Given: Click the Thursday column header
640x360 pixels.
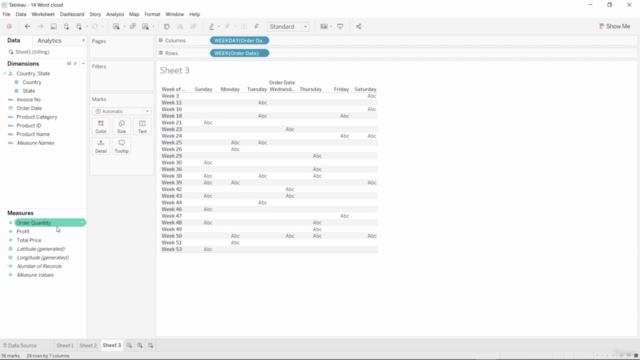Looking at the screenshot, I should point(311,89).
